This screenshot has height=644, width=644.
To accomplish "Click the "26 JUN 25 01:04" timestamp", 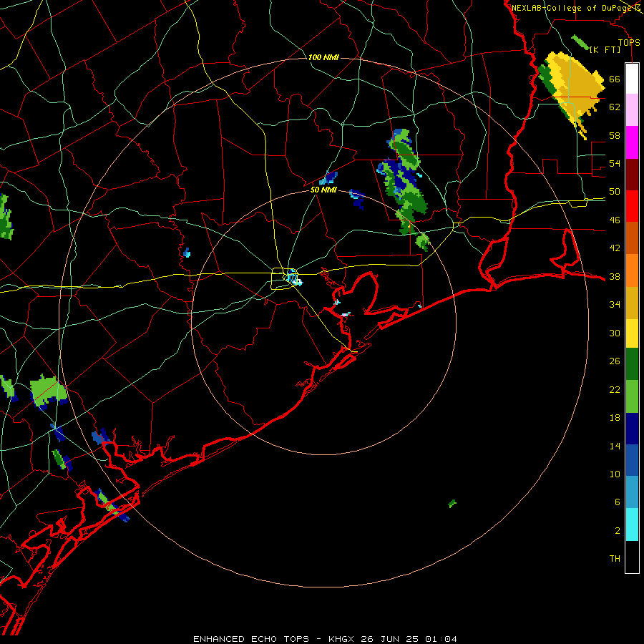I will point(409,639).
